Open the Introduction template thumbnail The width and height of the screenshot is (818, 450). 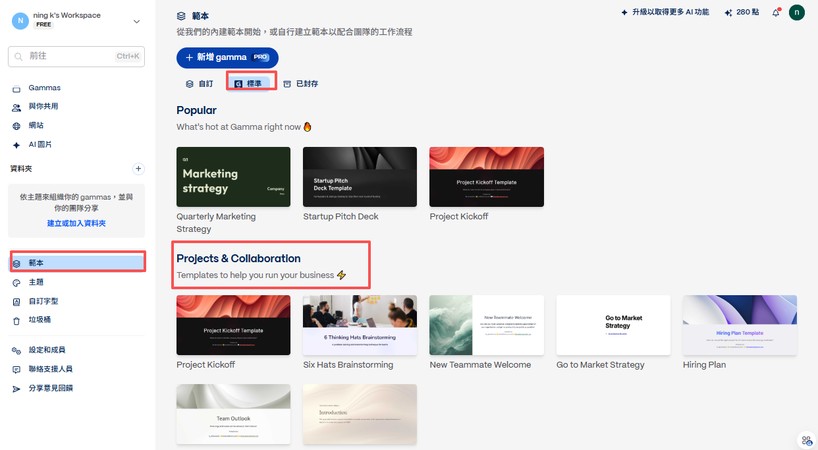(360, 415)
